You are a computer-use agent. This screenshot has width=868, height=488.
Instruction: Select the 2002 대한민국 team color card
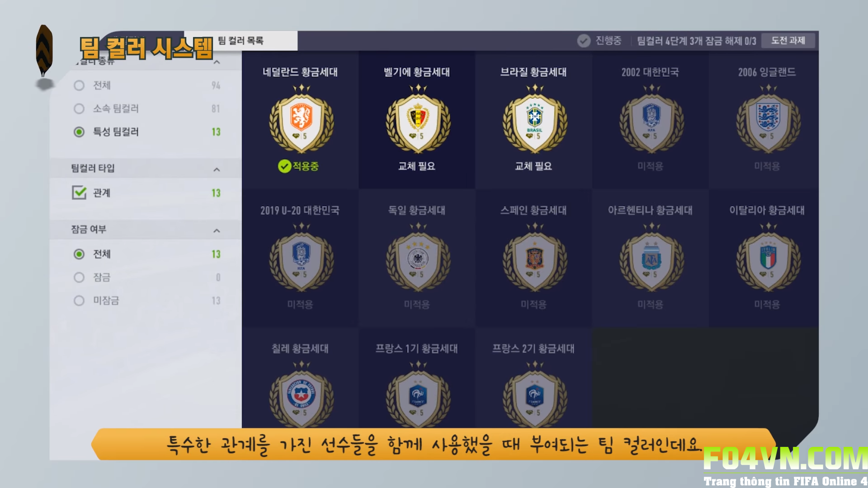coord(650,120)
